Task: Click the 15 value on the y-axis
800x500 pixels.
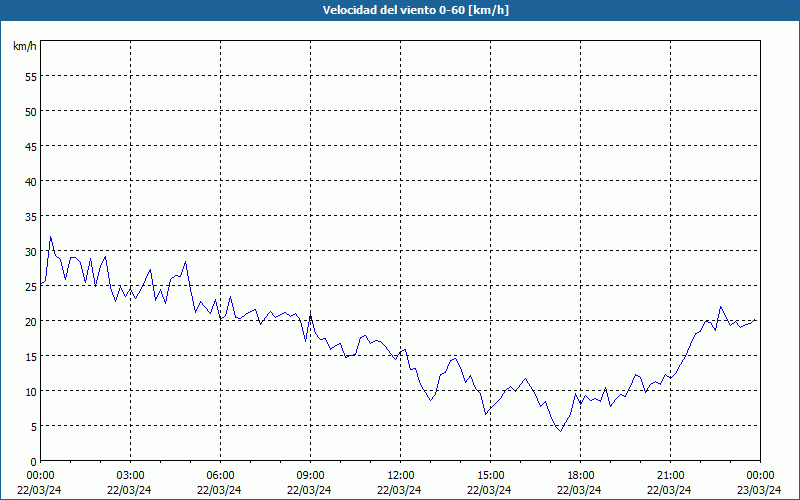Action: (x=31, y=357)
